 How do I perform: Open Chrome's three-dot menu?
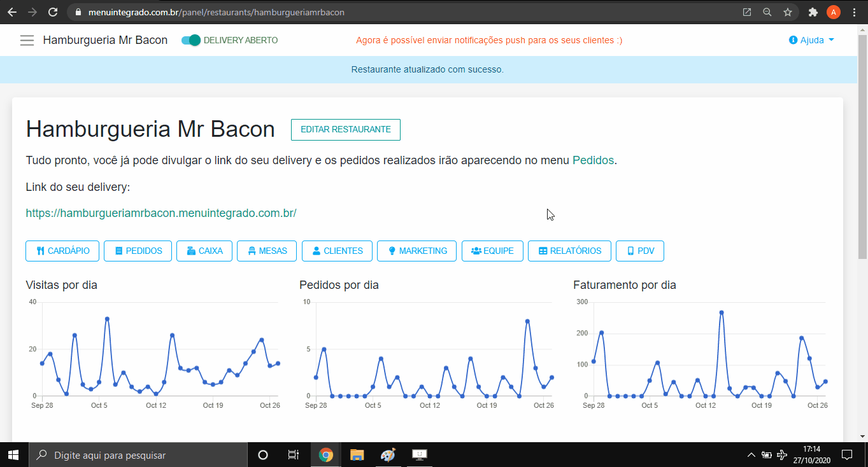coord(854,11)
